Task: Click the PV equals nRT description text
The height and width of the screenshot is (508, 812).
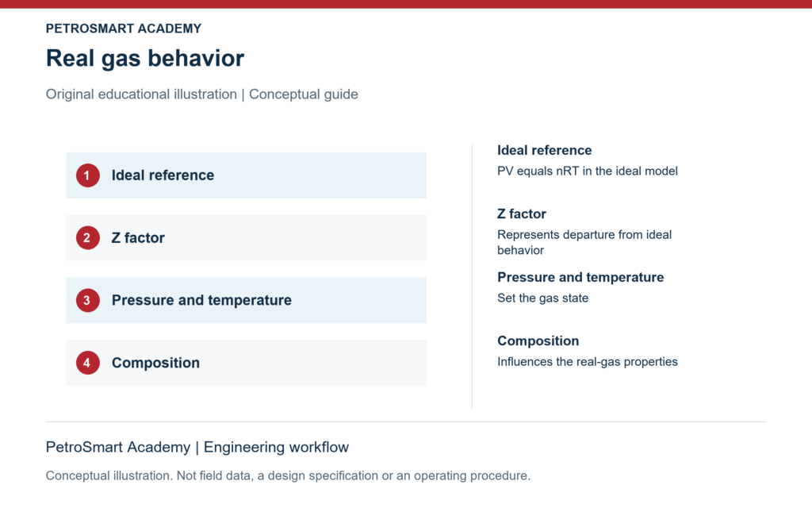Action: 588,171
